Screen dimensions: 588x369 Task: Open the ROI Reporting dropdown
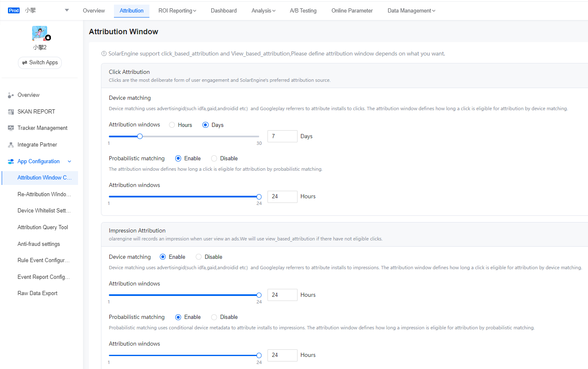coord(177,10)
